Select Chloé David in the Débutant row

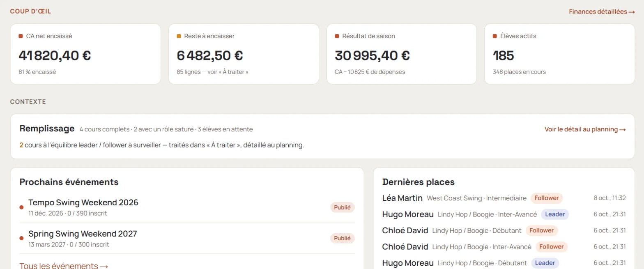coord(405,230)
